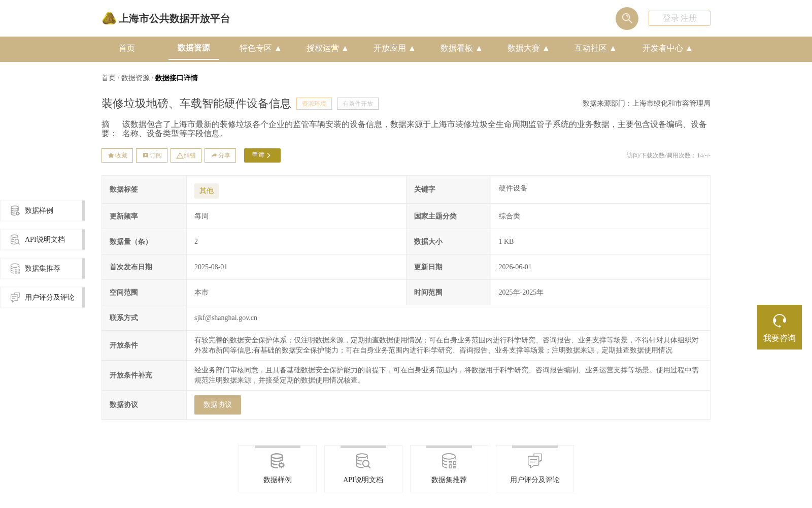Click the update frequency value 每周

click(x=201, y=216)
